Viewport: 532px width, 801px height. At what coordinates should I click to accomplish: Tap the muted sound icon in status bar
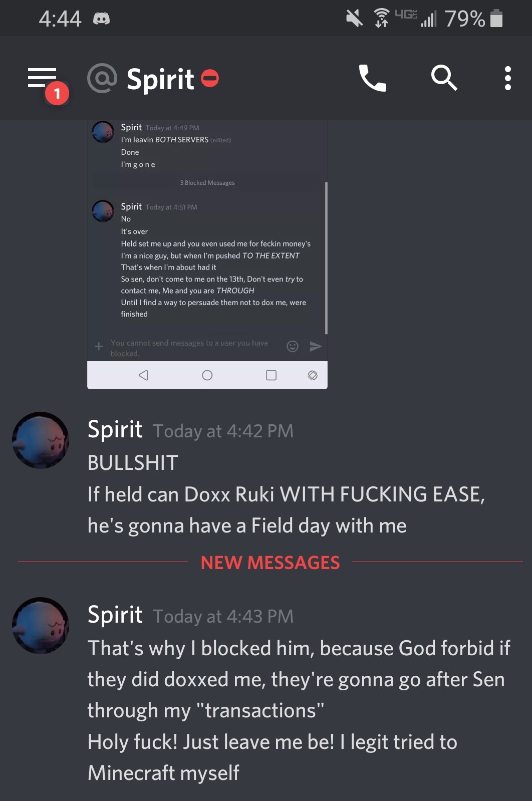355,19
